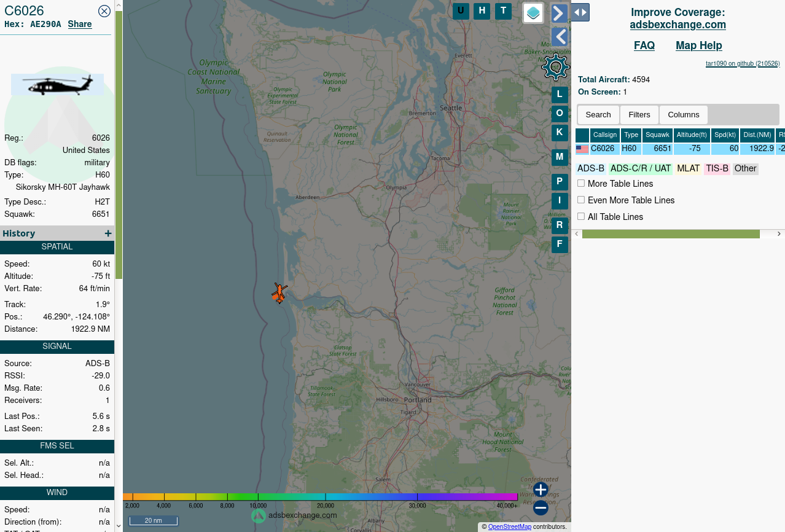Screen dimensions: 785x532
Task: Toggle sidebar width with double-arrow button
Action: click(x=580, y=12)
